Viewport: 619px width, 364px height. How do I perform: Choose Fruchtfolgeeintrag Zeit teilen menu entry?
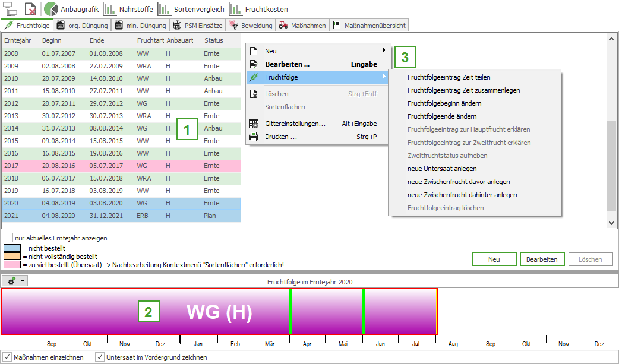449,77
